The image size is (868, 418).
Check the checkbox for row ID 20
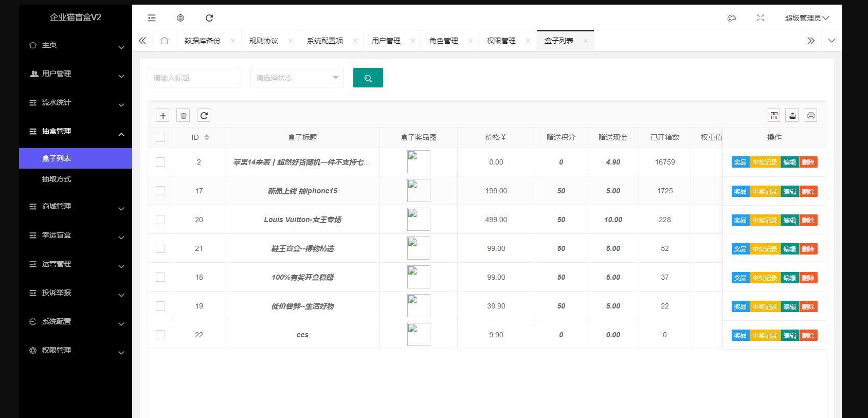pos(160,220)
